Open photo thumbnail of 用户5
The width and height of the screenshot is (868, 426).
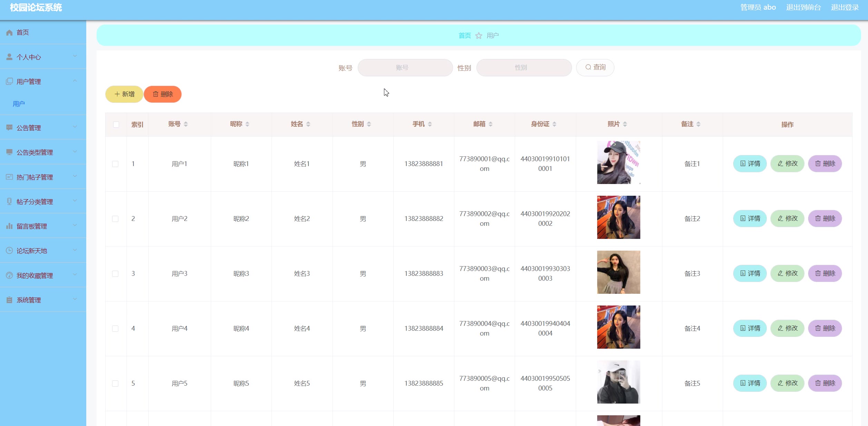(x=619, y=382)
